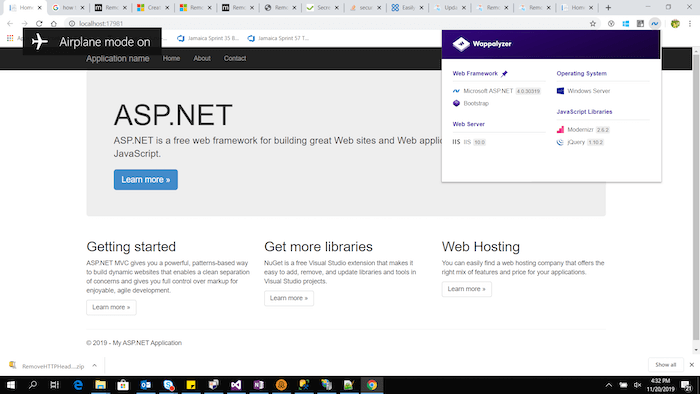Click the Wappalyzer extension icon in toolbar
700x394 pixels.
point(654,24)
